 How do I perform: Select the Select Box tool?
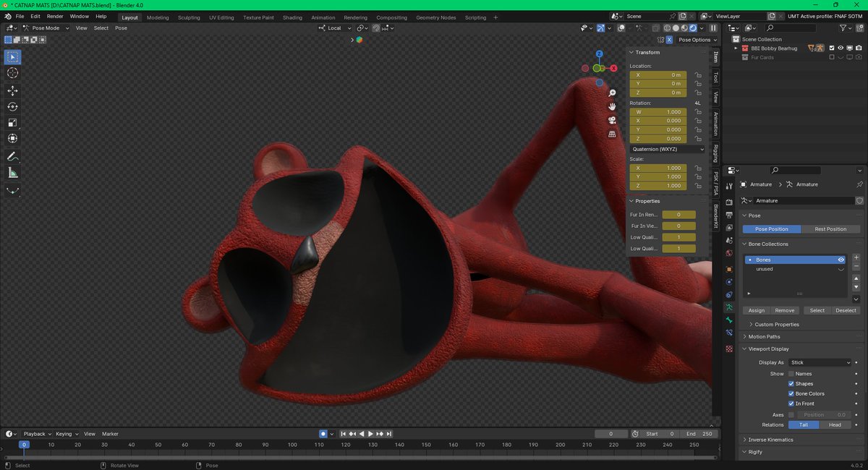pyautogui.click(x=12, y=57)
